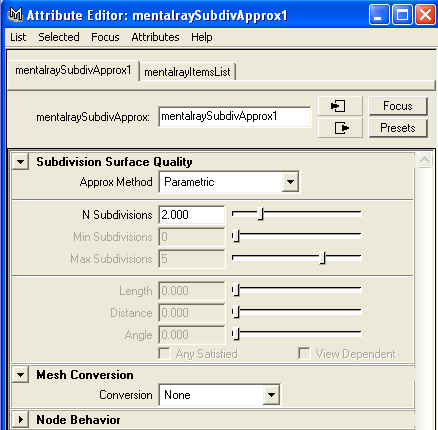Click the Focus button
438x430 pixels.
(x=398, y=106)
